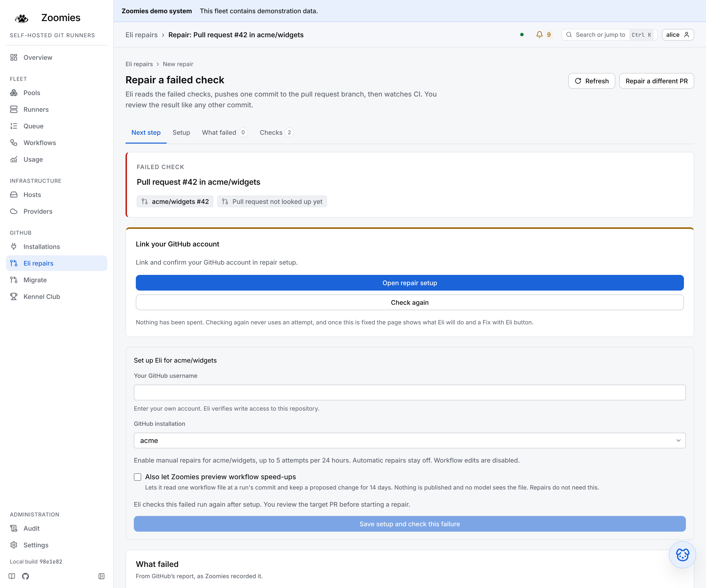This screenshot has height=588, width=706.
Task: Open GitHub Installations page
Action: point(56,247)
